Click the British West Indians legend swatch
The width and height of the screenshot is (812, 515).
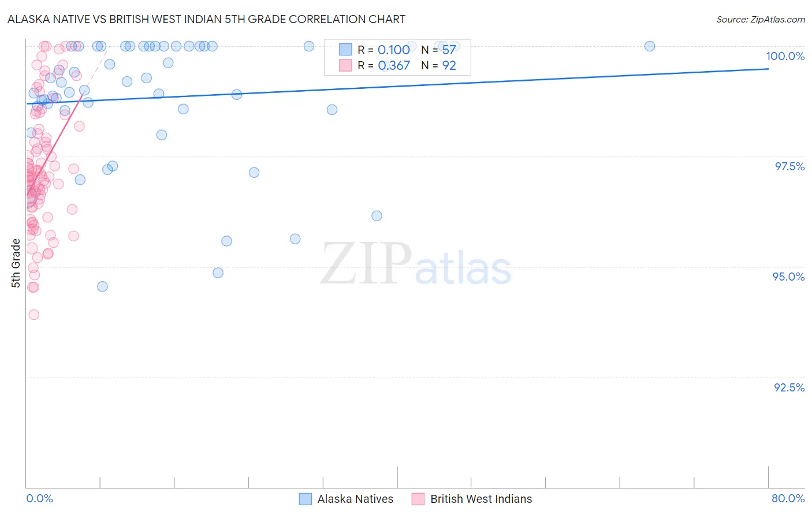tap(418, 499)
